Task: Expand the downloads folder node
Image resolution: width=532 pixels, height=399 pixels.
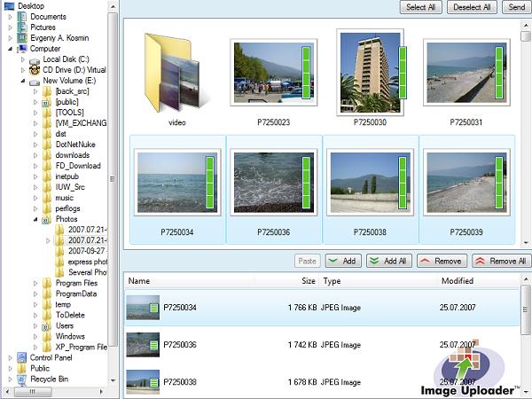Action: (35, 155)
